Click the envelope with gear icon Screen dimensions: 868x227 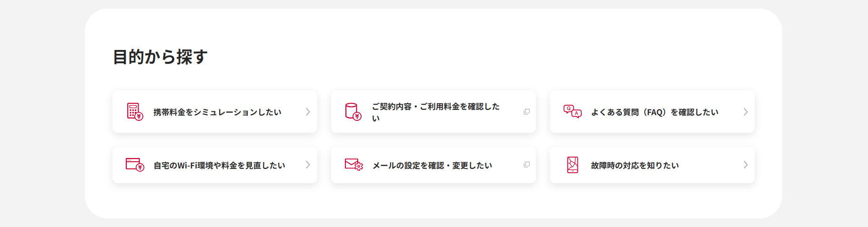353,165
